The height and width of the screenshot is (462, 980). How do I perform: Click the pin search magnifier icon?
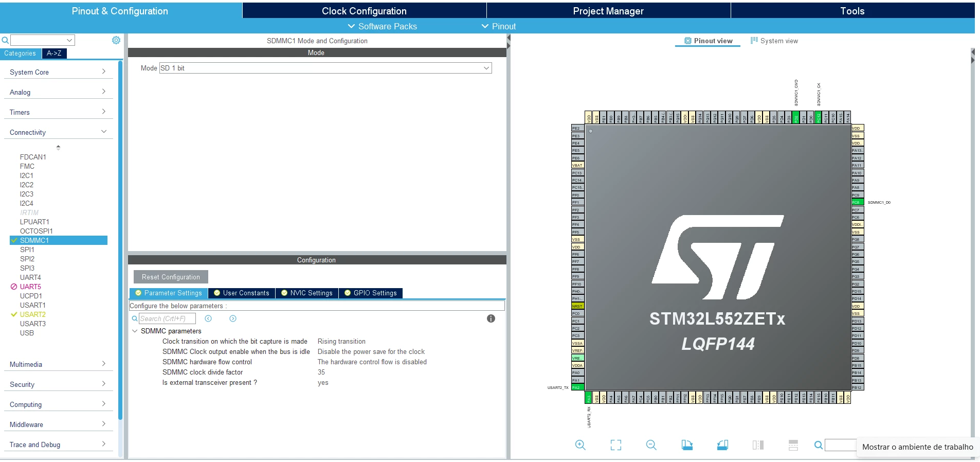(819, 445)
